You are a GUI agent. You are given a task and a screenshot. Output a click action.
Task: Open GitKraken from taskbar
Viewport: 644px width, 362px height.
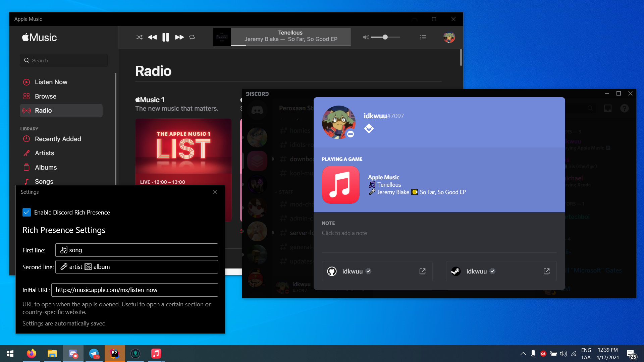[136, 354]
